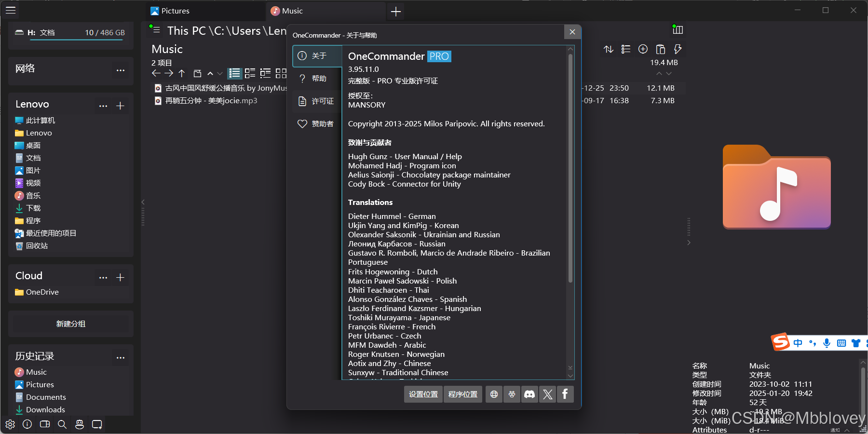
Task: Click the paw print icon in About dialog
Action: click(512, 394)
